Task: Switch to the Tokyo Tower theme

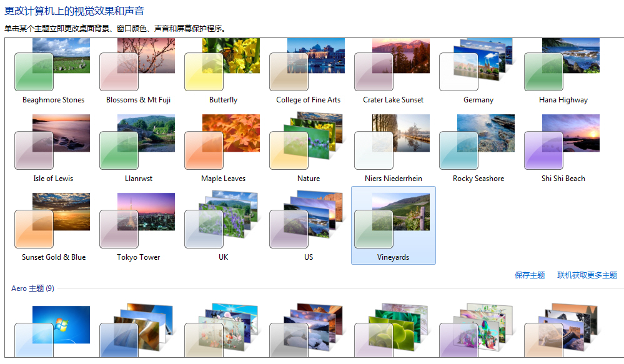Action: 137,225
